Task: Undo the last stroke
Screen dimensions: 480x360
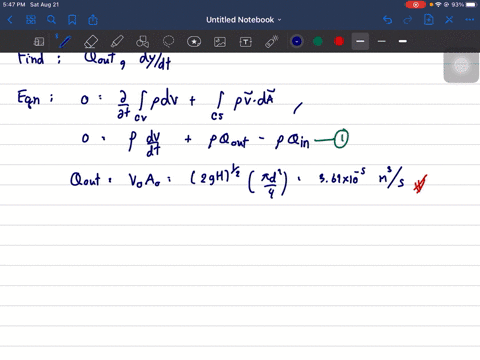Action: click(387, 20)
